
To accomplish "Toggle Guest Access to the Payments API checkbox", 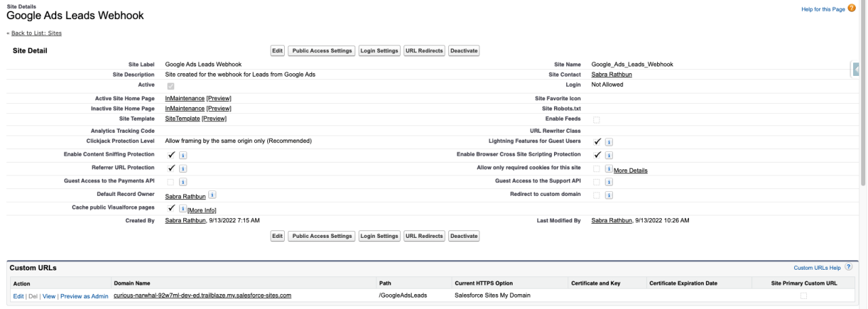I will (170, 182).
